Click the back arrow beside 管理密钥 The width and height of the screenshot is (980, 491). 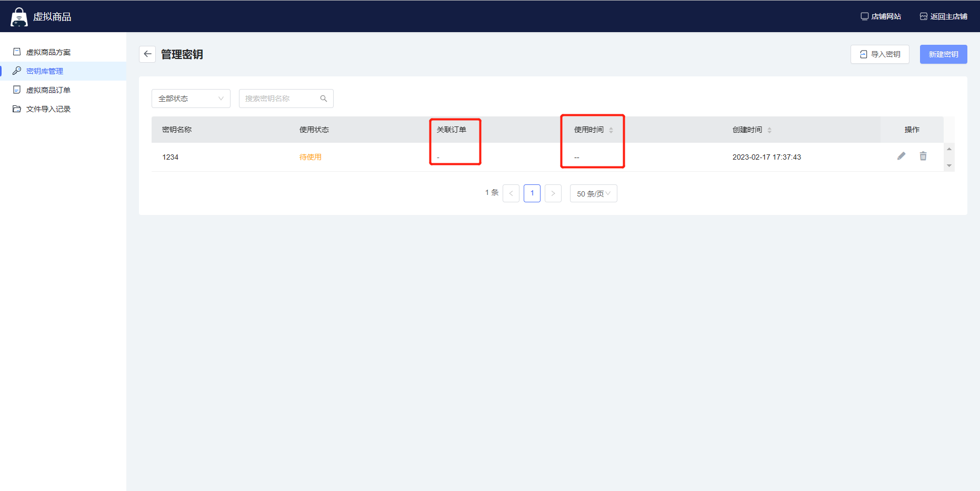click(147, 54)
